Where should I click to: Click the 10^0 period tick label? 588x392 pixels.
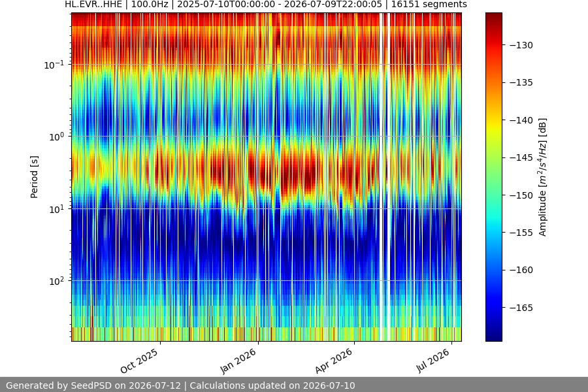click(56, 137)
